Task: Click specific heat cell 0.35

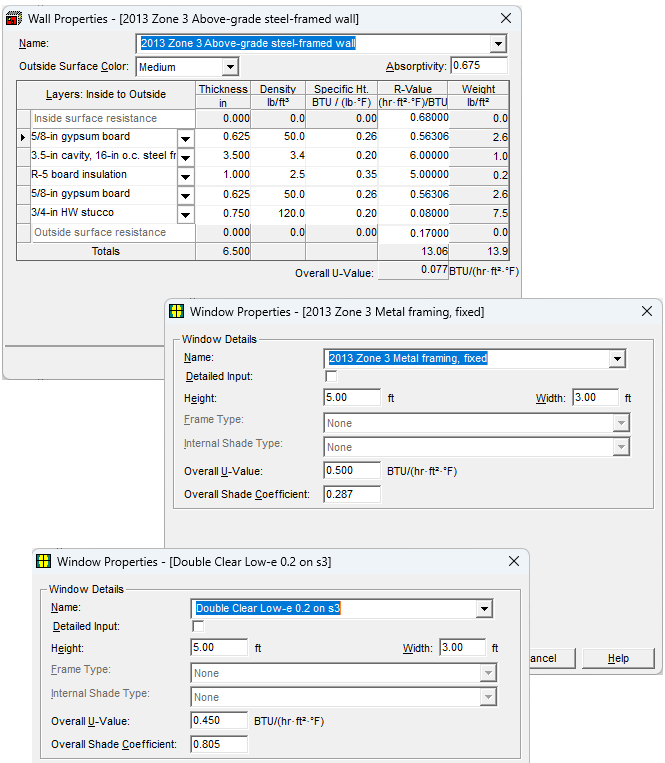Action: pyautogui.click(x=341, y=175)
